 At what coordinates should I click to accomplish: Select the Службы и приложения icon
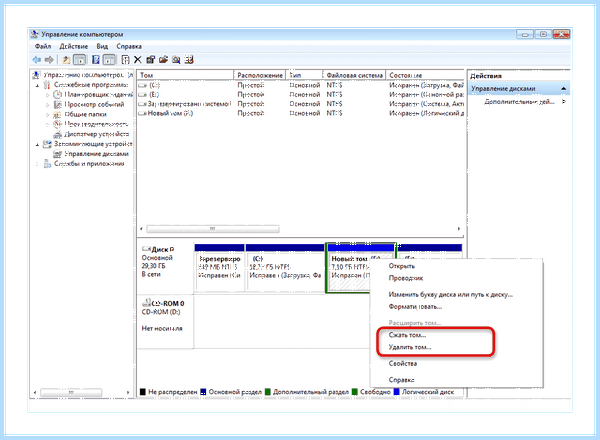47,164
